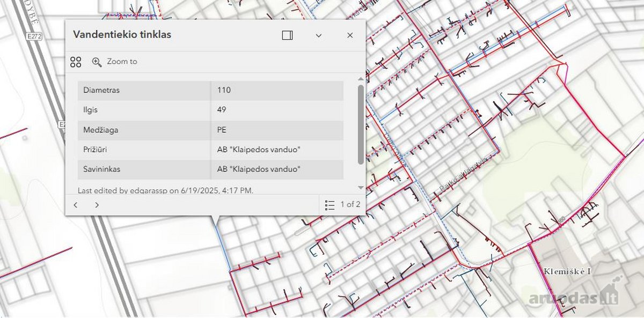This screenshot has width=644, height=318.
Task: Select the Diametras field label
Action: coord(101,90)
